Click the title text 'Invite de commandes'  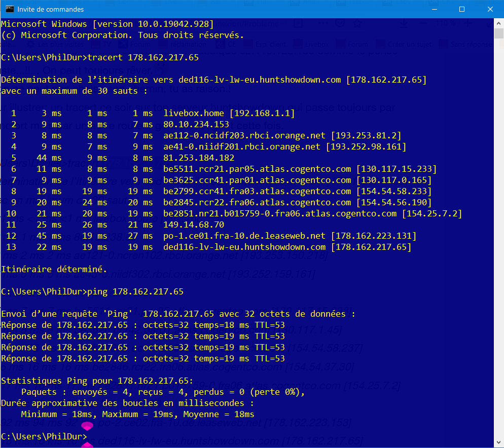point(51,9)
